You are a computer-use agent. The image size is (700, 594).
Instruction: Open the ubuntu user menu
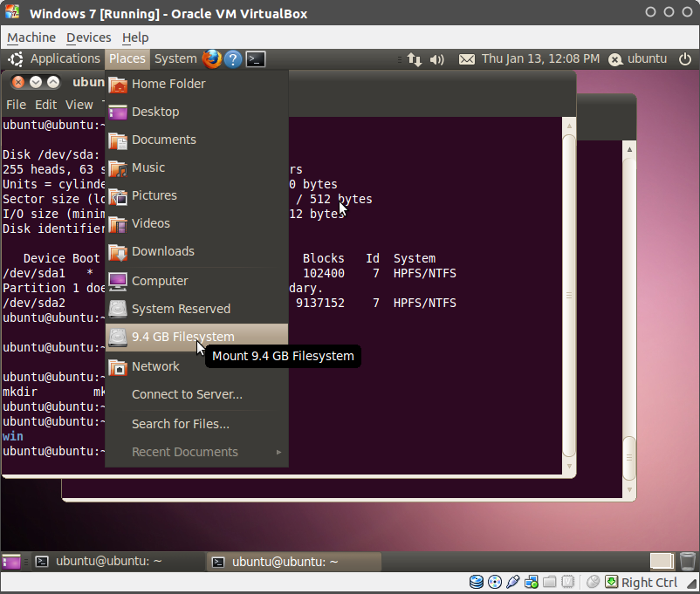point(638,59)
